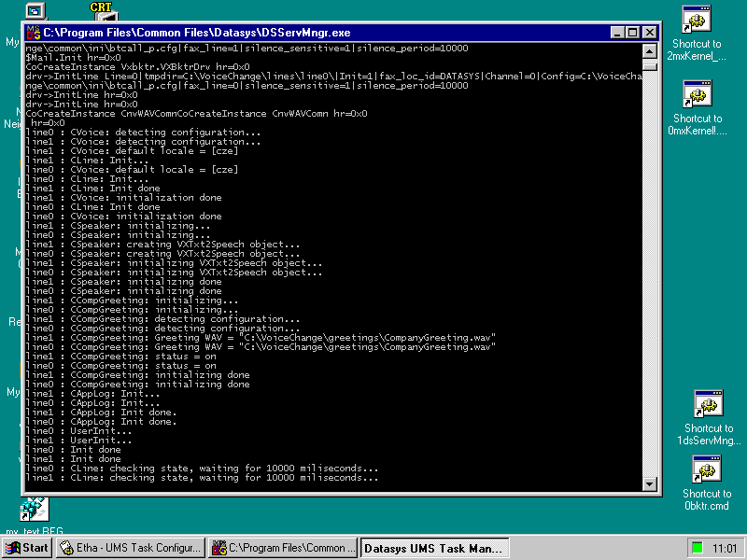Switch to Etha - UMS Task Configur taskbar button
The width and height of the screenshot is (747, 560).
click(x=131, y=548)
